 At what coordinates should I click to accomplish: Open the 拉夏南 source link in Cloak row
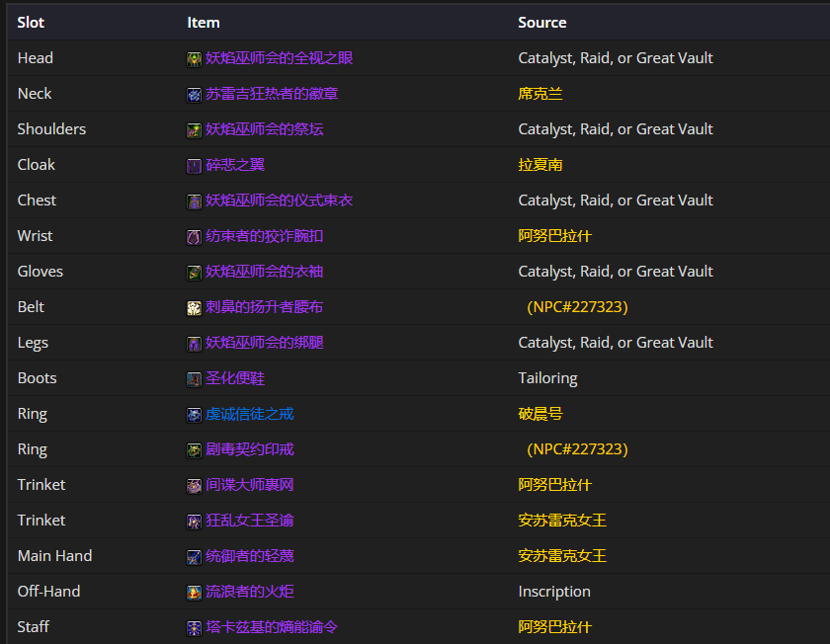point(540,165)
